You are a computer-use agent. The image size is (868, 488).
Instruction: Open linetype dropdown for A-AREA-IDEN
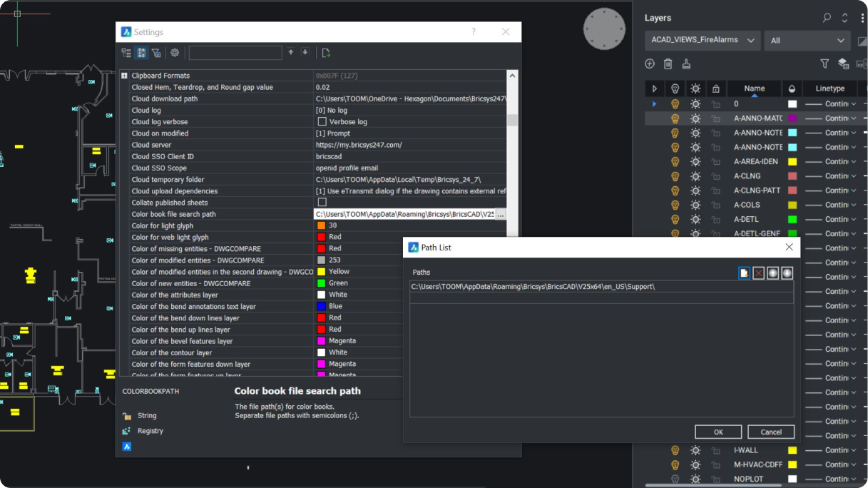pyautogui.click(x=854, y=162)
